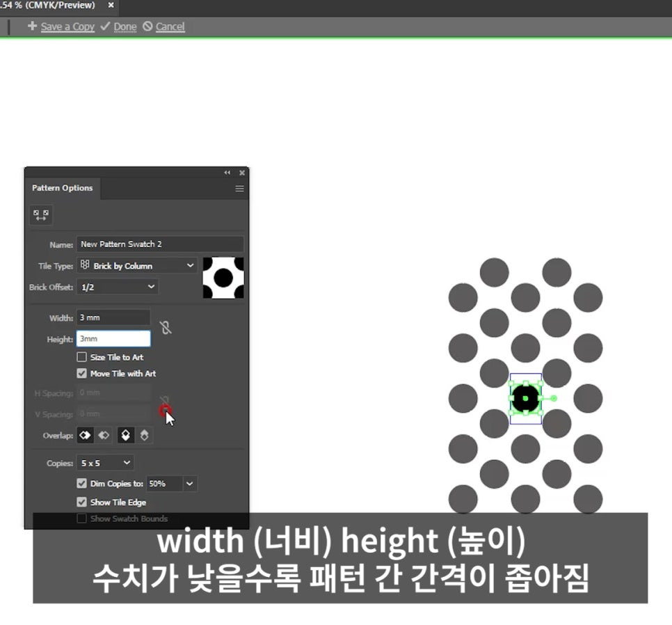672x625 pixels.
Task: Expand the Dim Copies percentage dropdown
Action: tap(190, 484)
